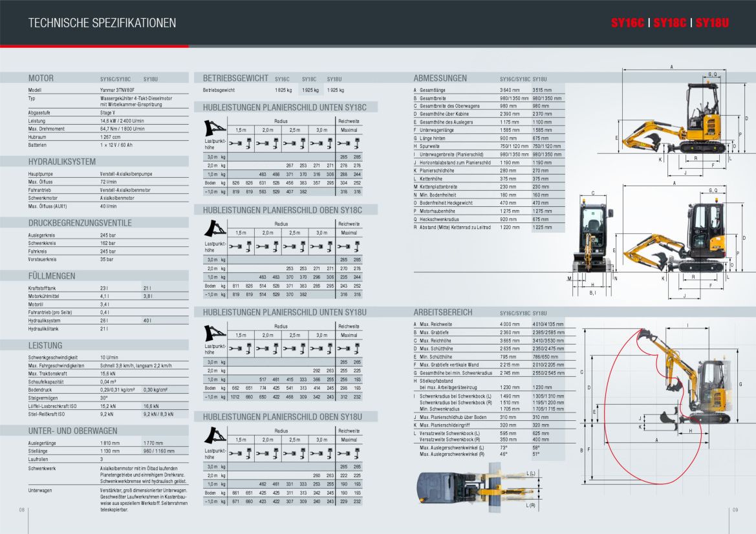Image resolution: width=756 pixels, height=534 pixels.
Task: Click heading HUBLEISTUNGEN PLANIERSCHILD UNTEN SY18U
Action: click(x=285, y=312)
